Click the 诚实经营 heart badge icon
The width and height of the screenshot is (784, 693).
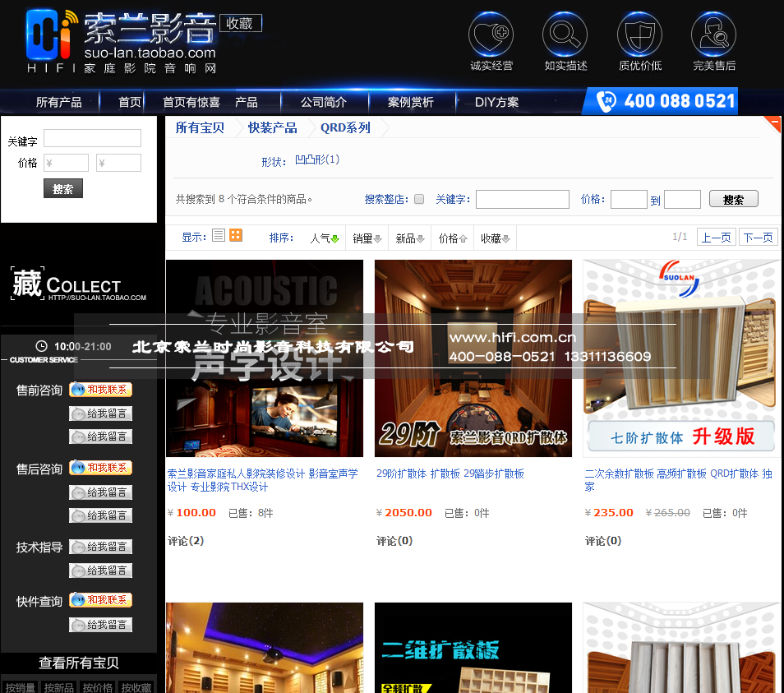coord(491,35)
